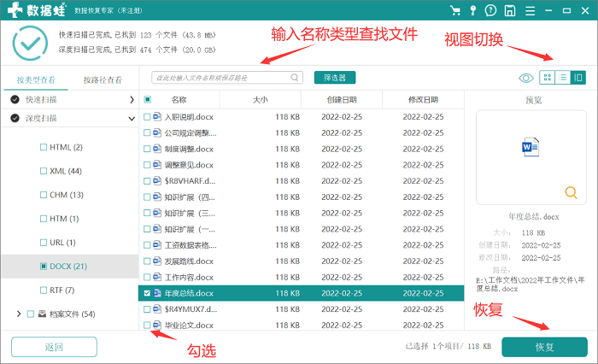598x364 pixels.
Task: Switch to detail view with preview pane
Action: coord(578,78)
